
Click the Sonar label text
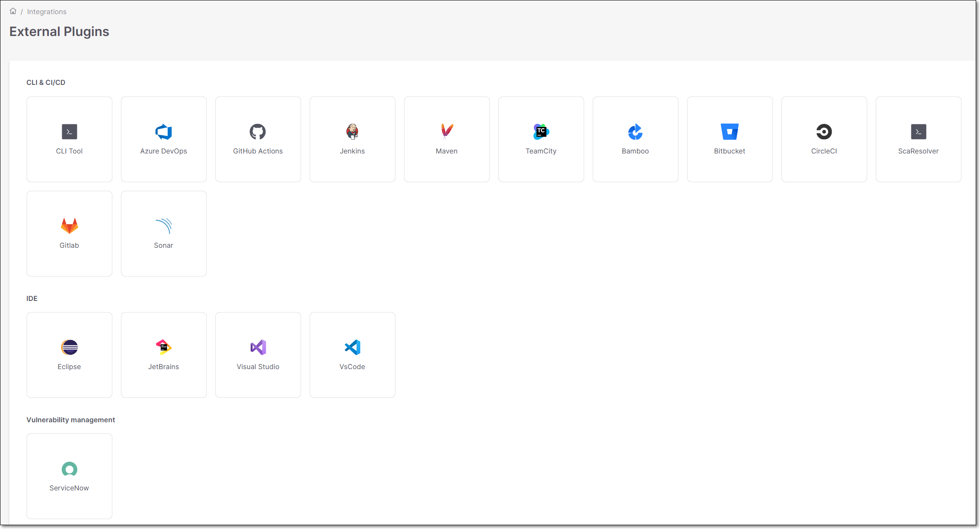[164, 245]
